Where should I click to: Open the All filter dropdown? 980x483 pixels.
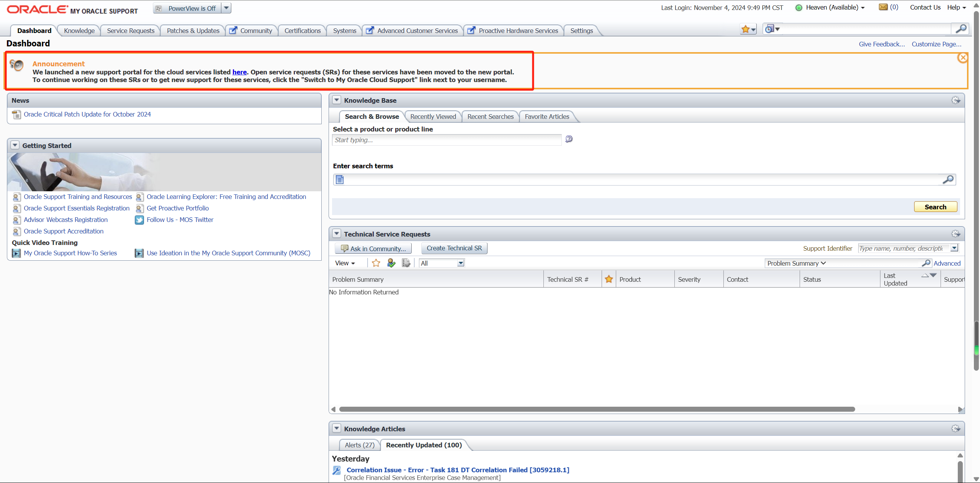click(x=461, y=263)
